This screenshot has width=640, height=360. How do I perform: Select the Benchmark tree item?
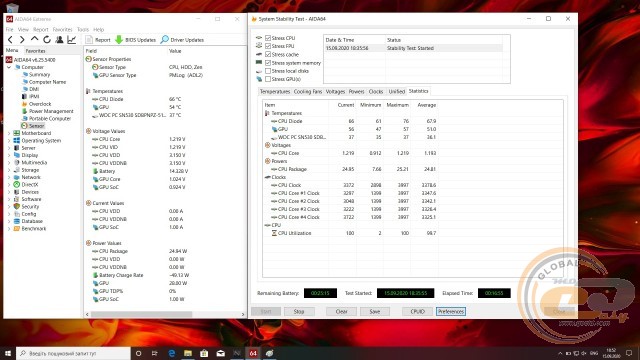[x=33, y=229]
